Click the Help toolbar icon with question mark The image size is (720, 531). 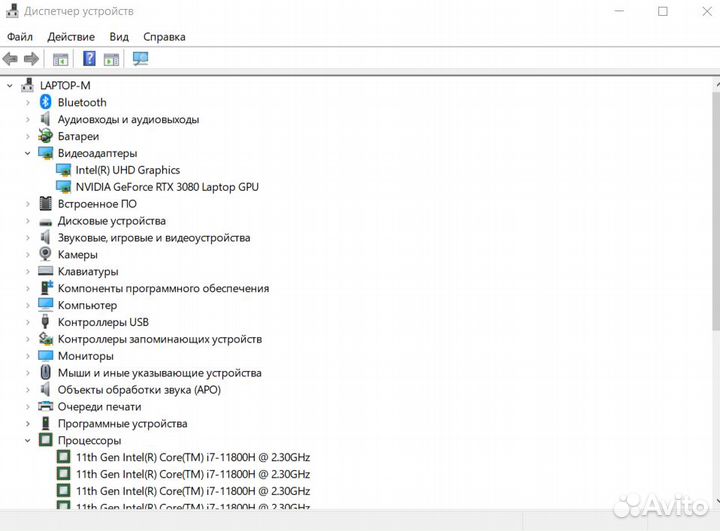[x=89, y=59]
